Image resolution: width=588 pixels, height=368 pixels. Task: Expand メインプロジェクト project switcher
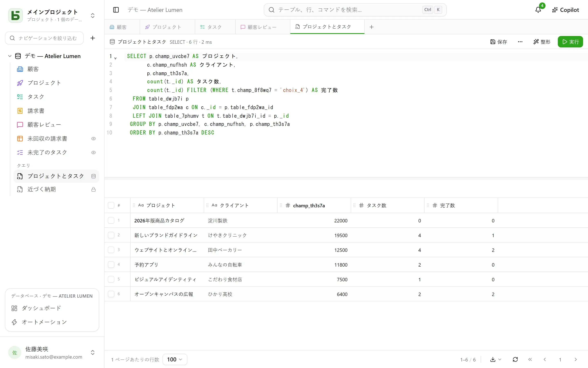pyautogui.click(x=92, y=16)
